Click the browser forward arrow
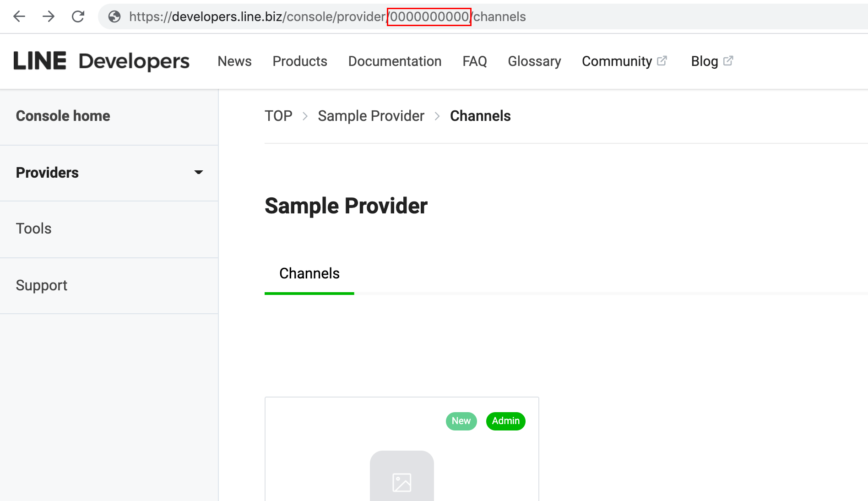 (x=49, y=17)
